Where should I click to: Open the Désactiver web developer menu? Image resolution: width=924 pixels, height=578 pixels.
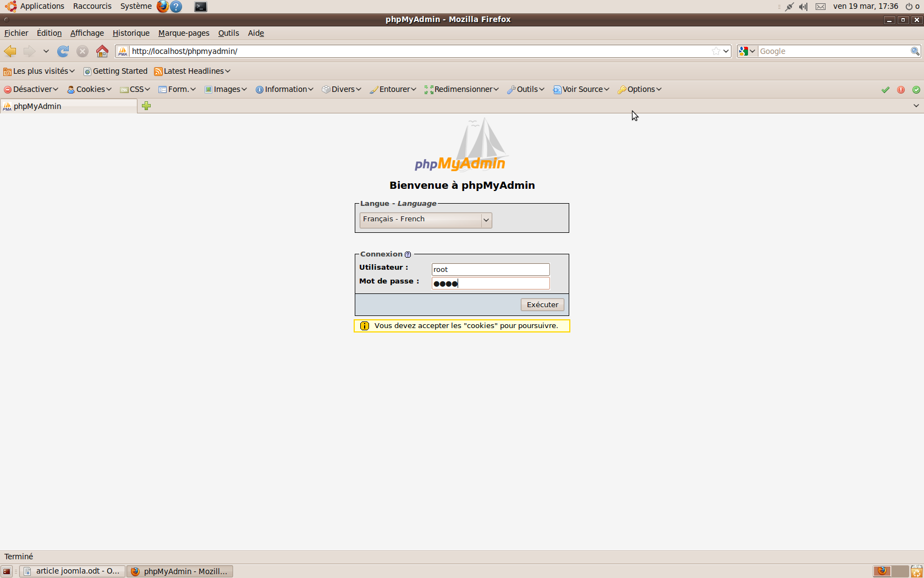(x=31, y=89)
